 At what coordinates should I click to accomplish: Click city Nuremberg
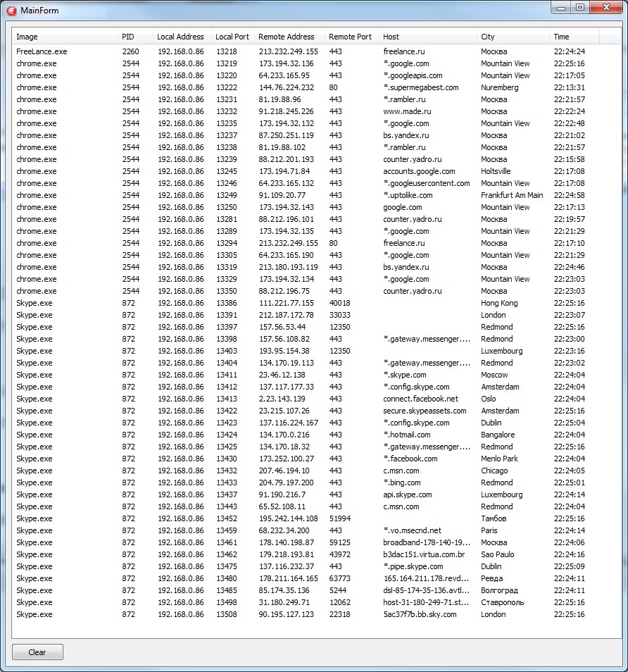[x=499, y=87]
